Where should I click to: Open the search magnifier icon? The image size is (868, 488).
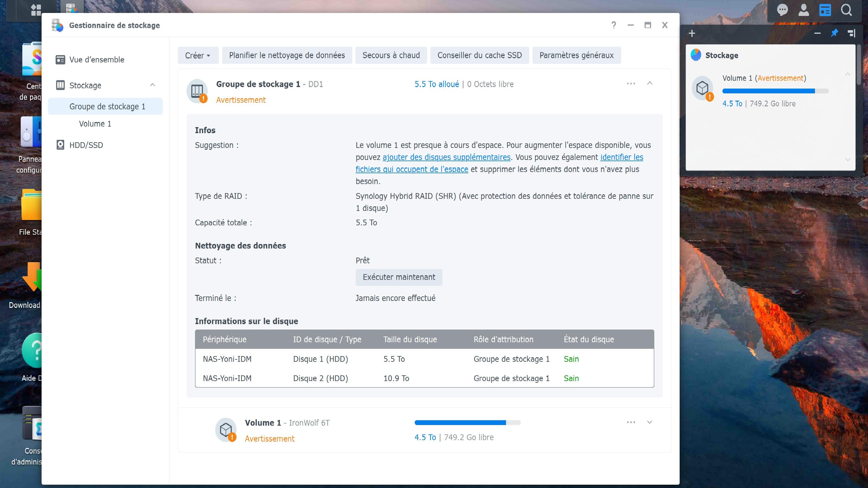point(846,10)
